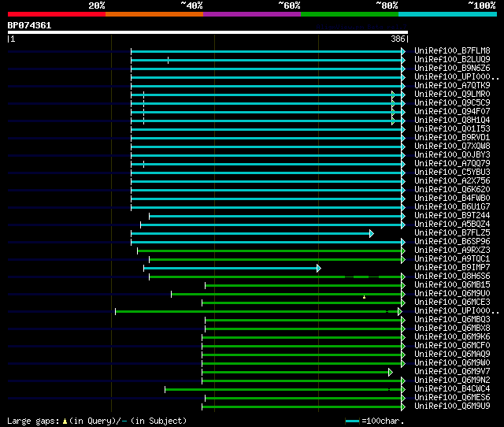Select the UniRef100_Q6M9K6 label
This screenshot has width=504, height=427.
452,337
